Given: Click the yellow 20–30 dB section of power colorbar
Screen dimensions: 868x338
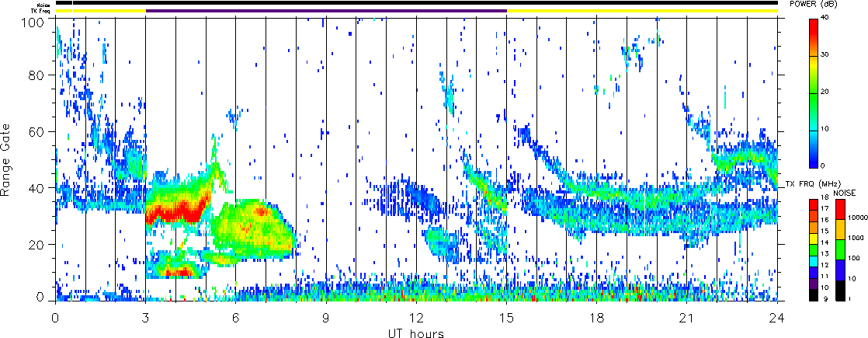Looking at the screenshot, I should 813,75.
